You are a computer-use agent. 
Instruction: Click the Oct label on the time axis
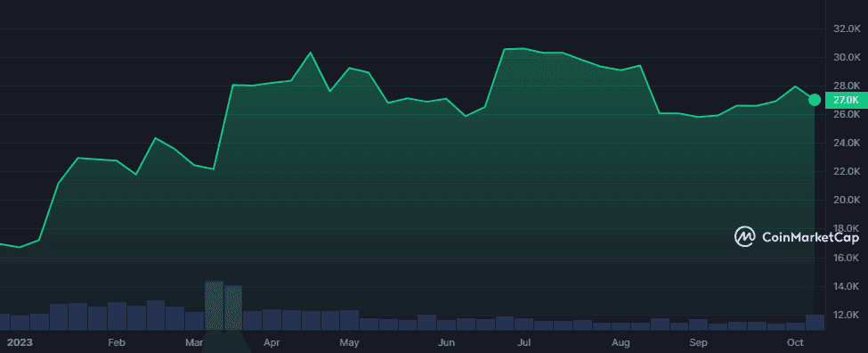coord(796,342)
